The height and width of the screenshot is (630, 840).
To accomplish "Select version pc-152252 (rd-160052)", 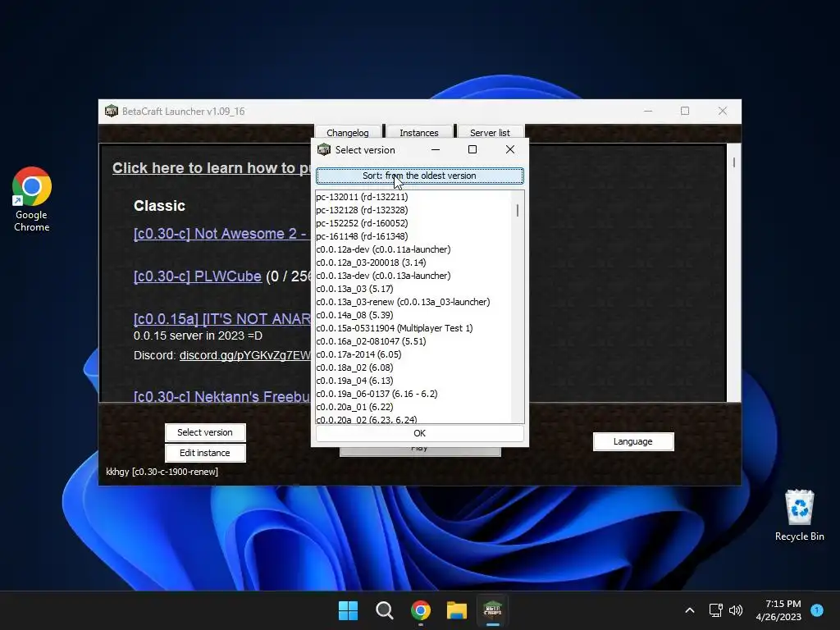I will pos(413,223).
